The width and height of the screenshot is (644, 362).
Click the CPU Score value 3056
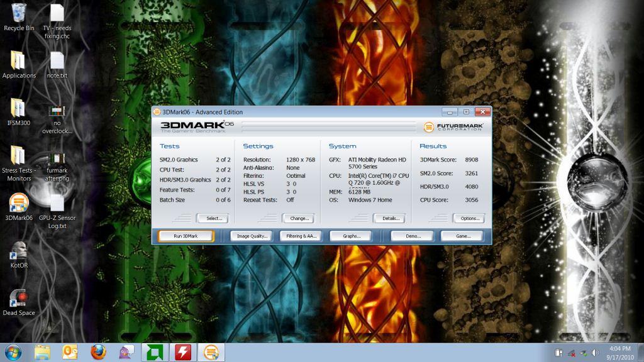coord(472,200)
